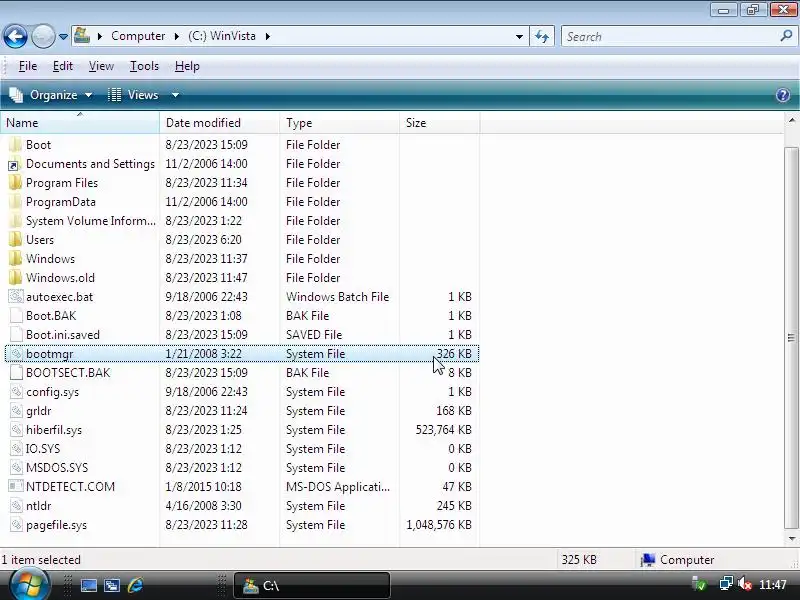Select the ntldr file name
This screenshot has height=600, width=800.
click(38, 506)
